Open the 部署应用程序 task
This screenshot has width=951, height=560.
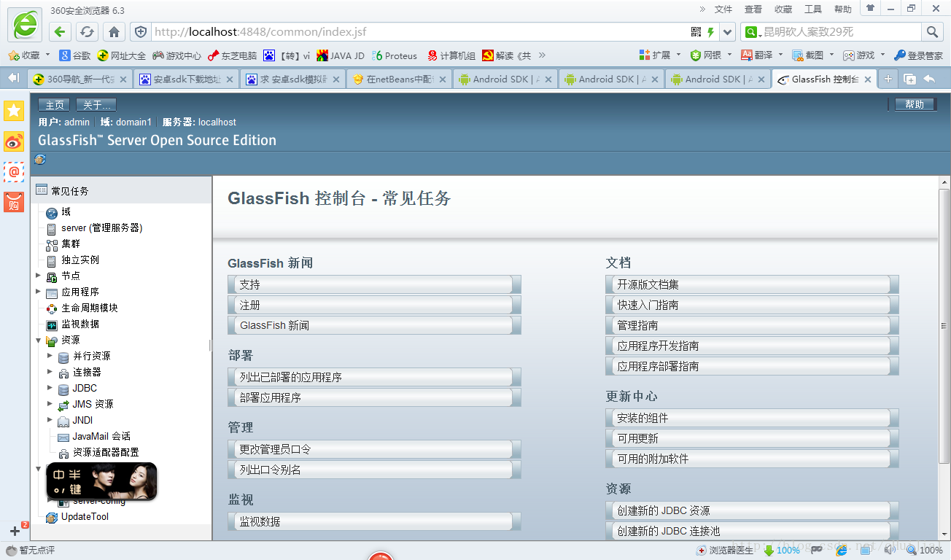[x=374, y=397]
